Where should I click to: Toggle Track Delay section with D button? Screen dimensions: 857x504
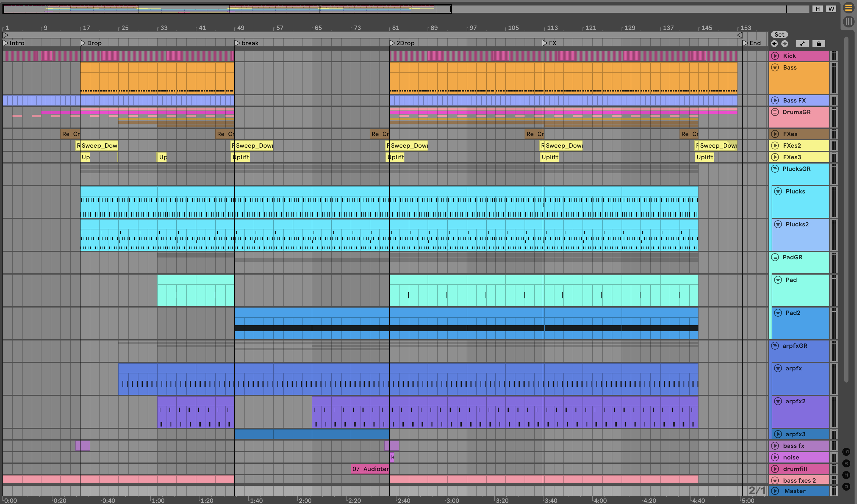pyautogui.click(x=846, y=487)
